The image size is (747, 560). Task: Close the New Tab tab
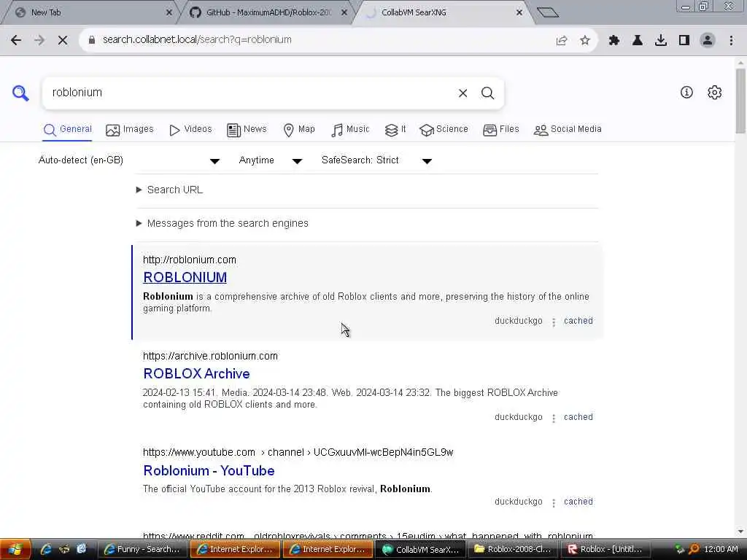[x=169, y=13]
